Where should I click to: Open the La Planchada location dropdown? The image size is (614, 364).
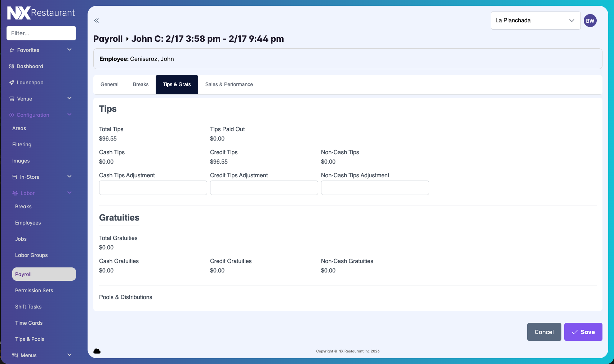pos(535,21)
